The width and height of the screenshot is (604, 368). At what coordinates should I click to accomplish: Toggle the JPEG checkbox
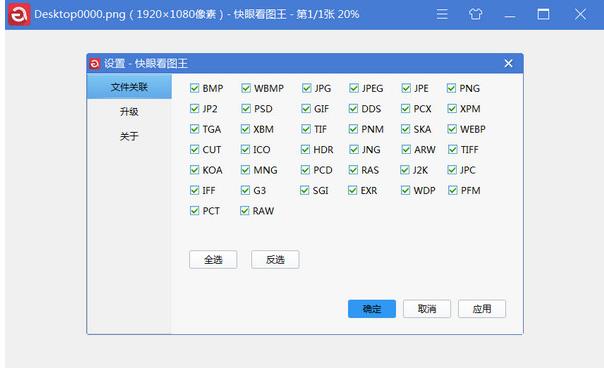pyautogui.click(x=354, y=88)
